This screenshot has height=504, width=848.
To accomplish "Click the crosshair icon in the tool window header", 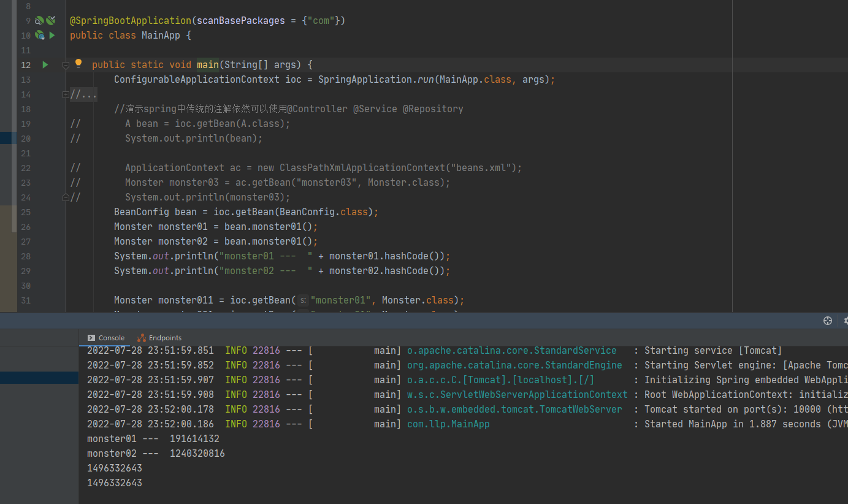I will [x=827, y=321].
